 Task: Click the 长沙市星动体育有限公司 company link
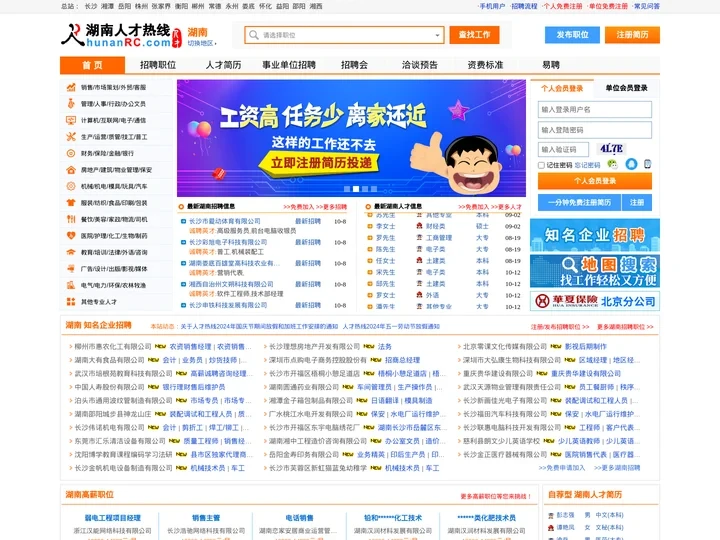[x=225, y=221]
